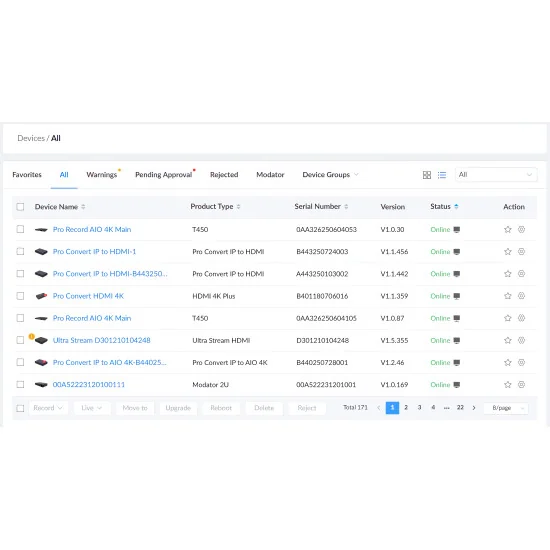Open settings gear for serial A443250103002

point(521,274)
